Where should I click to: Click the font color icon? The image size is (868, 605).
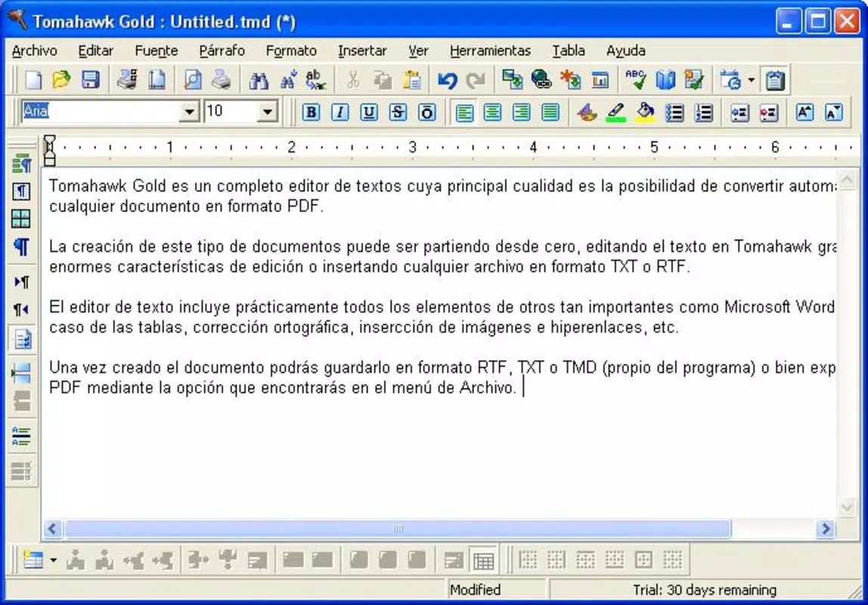[587, 113]
